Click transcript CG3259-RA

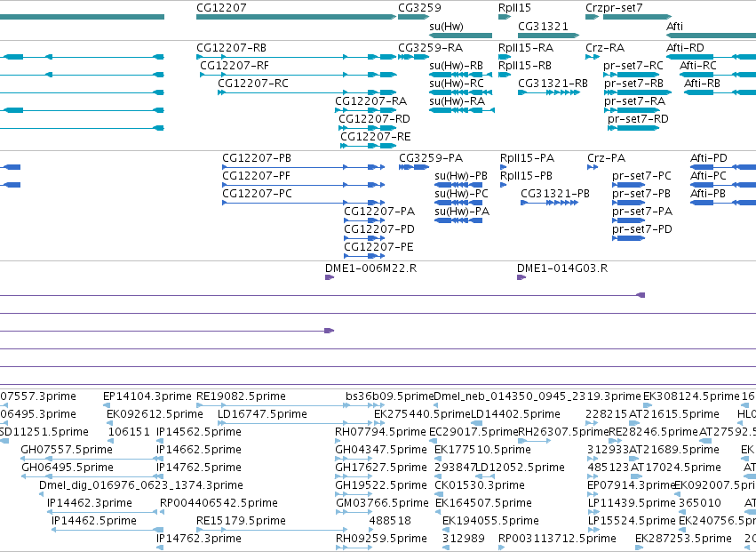[413, 57]
